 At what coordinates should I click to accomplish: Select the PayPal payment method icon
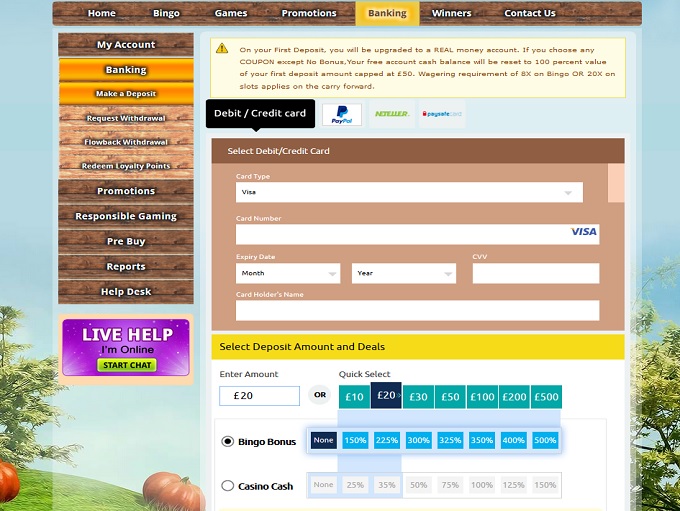[x=342, y=114]
